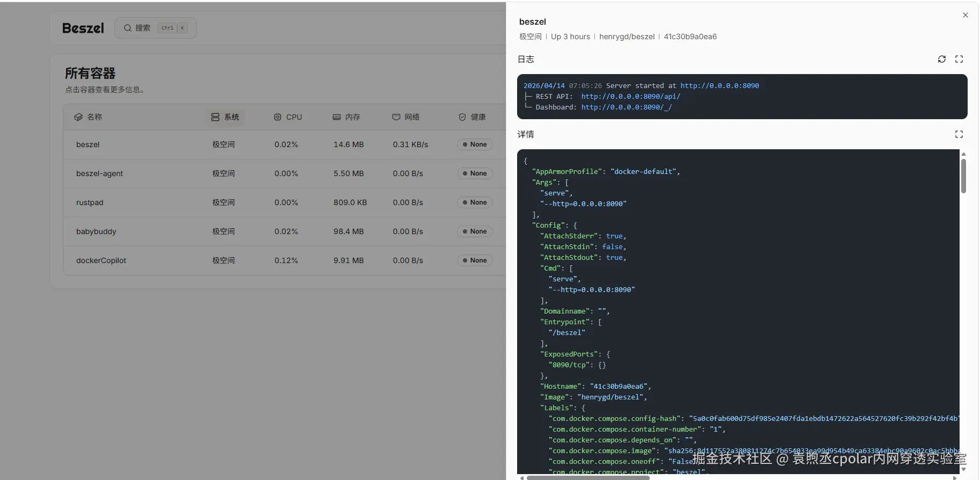Image resolution: width=980 pixels, height=480 pixels.
Task: Click the Up 3 hours status text
Action: pyautogui.click(x=570, y=37)
